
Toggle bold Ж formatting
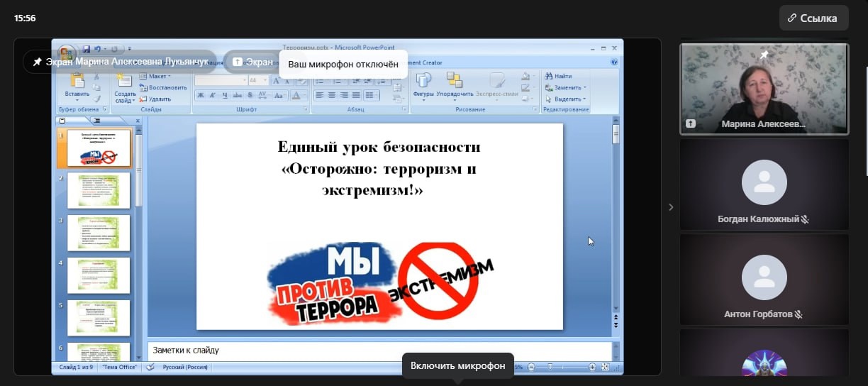pos(201,95)
